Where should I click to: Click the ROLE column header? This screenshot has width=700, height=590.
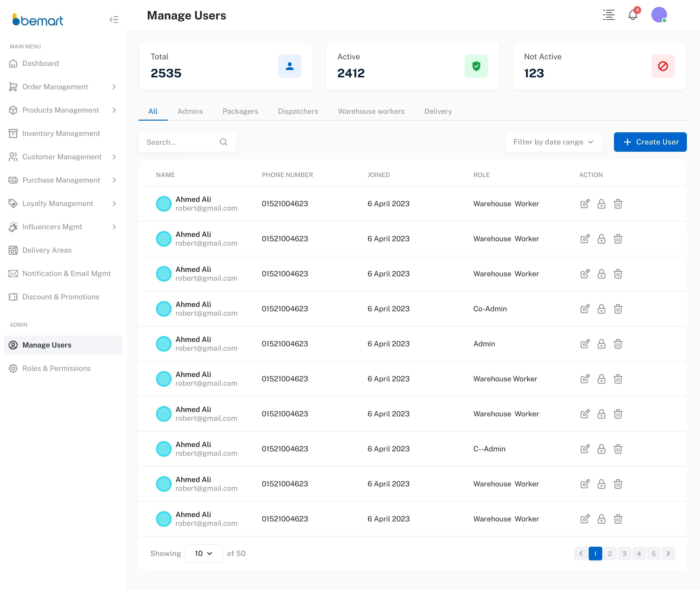(481, 175)
